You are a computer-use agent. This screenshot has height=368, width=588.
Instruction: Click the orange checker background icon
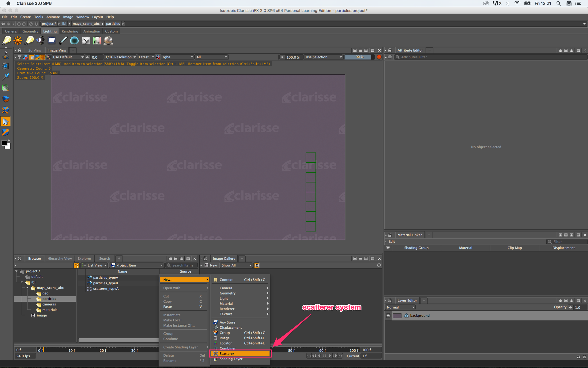point(32,57)
